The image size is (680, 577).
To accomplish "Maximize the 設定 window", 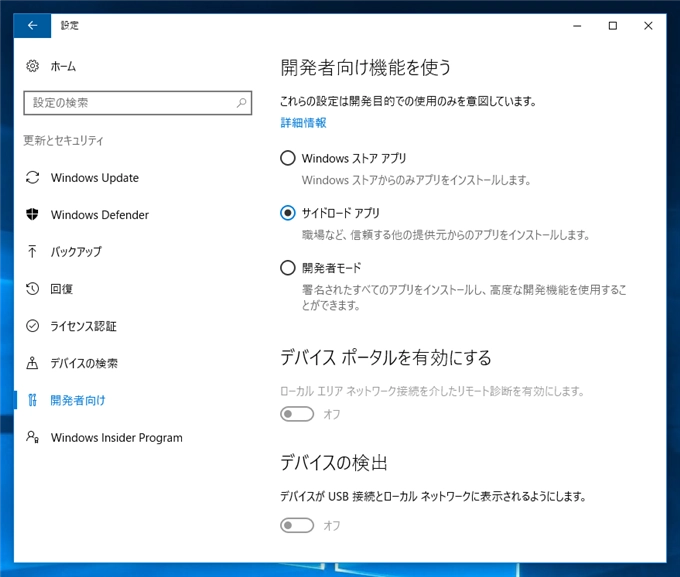I will click(x=612, y=26).
